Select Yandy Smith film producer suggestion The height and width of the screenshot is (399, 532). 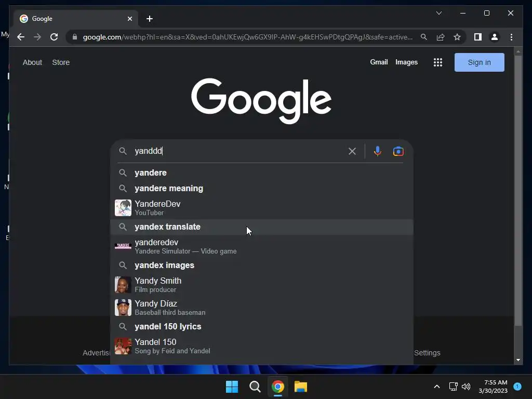pyautogui.click(x=262, y=284)
